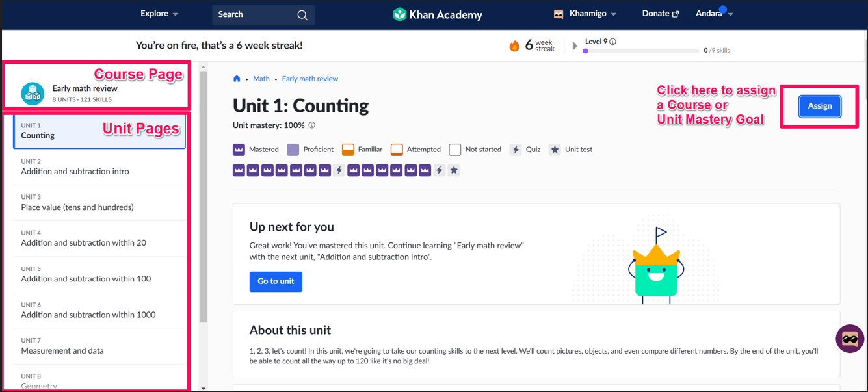868x392 pixels.
Task: Click the Level 9 skills progress bar
Action: pos(641,51)
